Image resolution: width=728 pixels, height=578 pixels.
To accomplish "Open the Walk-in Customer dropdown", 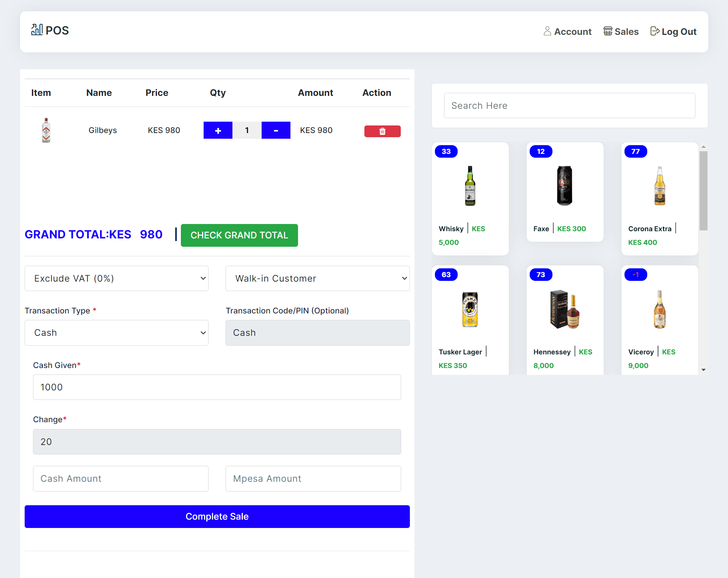I will coord(317,279).
